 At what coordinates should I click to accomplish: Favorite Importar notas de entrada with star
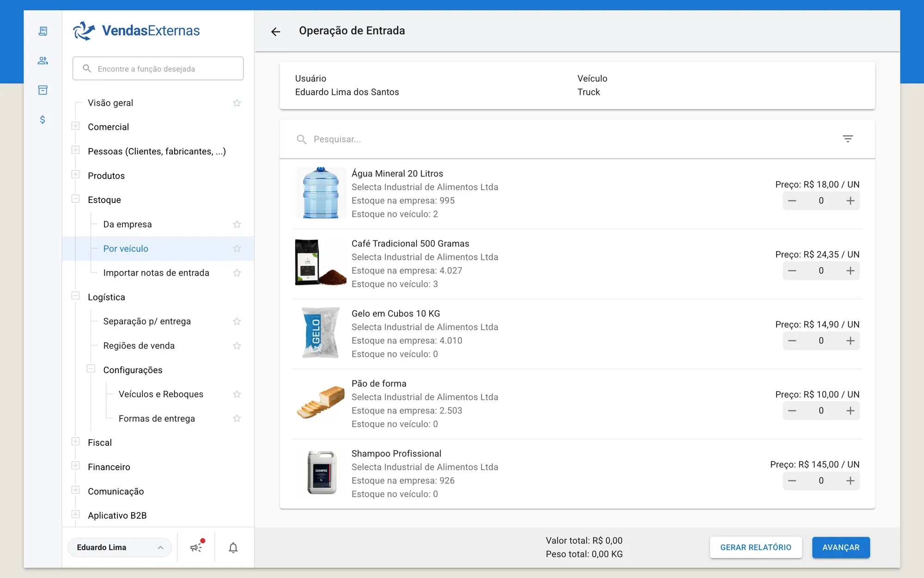click(237, 273)
